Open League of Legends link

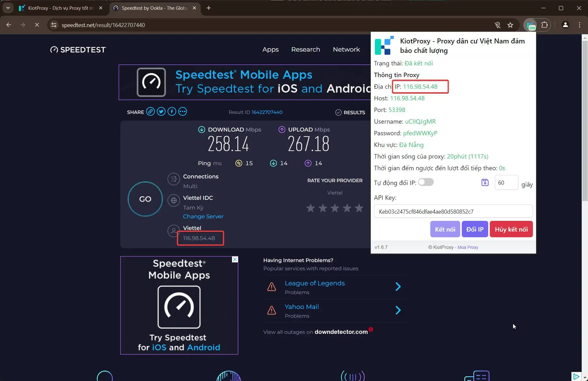click(x=315, y=283)
